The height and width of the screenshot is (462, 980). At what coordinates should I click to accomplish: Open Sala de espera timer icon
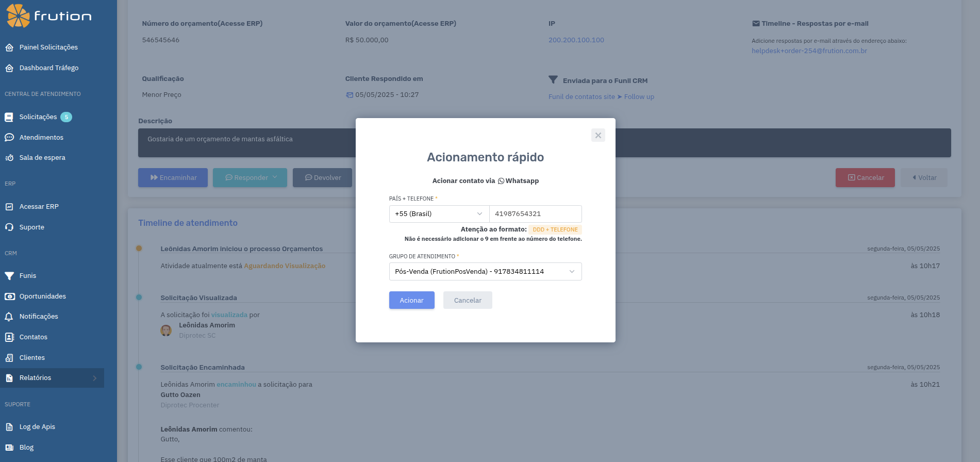[9, 158]
